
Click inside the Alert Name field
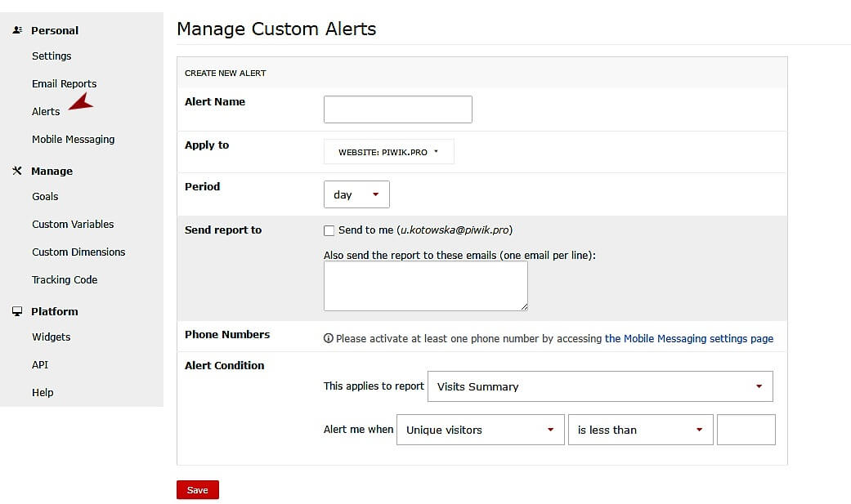397,109
